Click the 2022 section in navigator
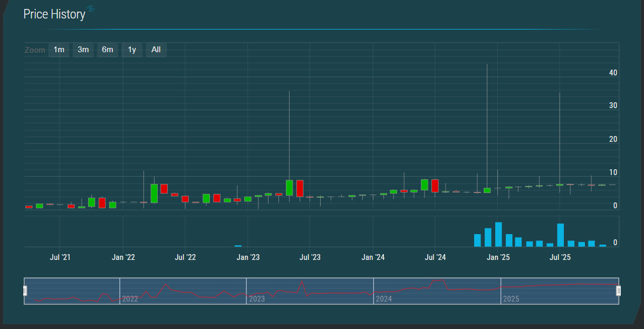This screenshot has height=329, width=644. [182, 291]
